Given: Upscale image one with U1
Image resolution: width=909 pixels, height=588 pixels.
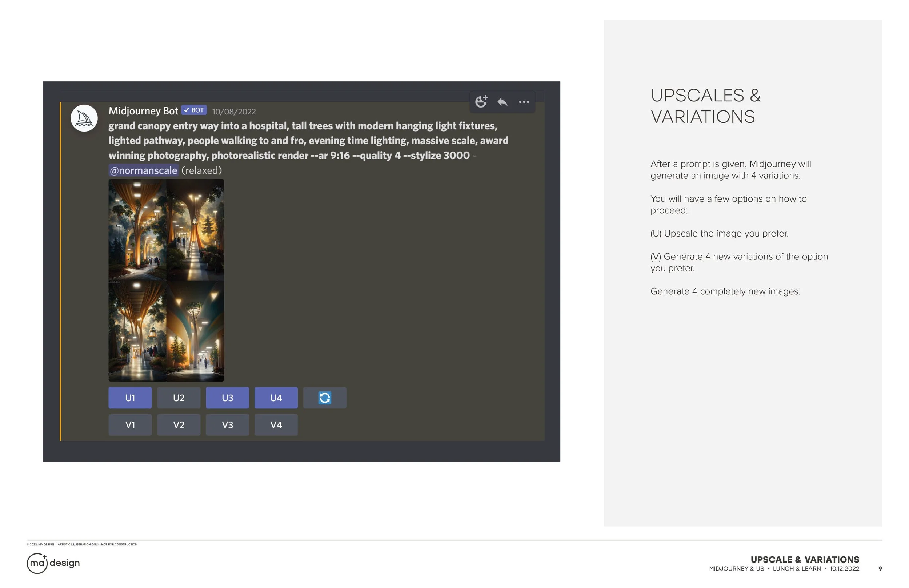Looking at the screenshot, I should pos(130,398).
